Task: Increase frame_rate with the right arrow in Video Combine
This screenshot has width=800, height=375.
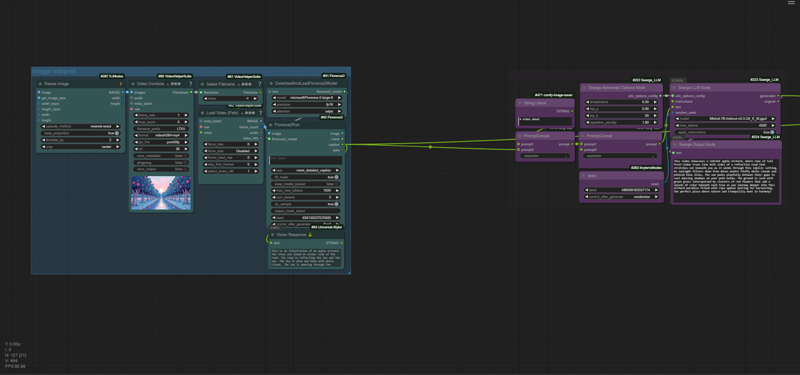Action: 187,115
